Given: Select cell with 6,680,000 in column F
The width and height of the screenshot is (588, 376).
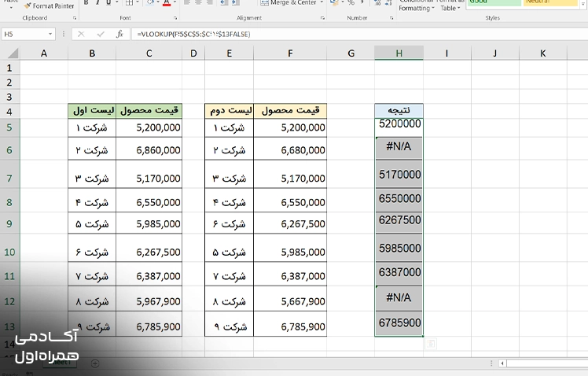Looking at the screenshot, I should 290,149.
